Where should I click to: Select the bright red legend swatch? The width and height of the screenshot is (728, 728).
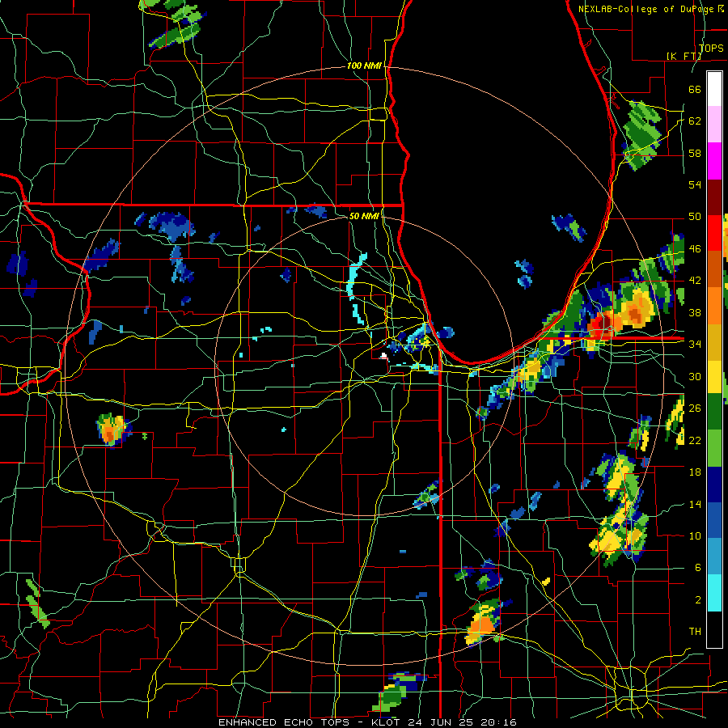pos(714,233)
